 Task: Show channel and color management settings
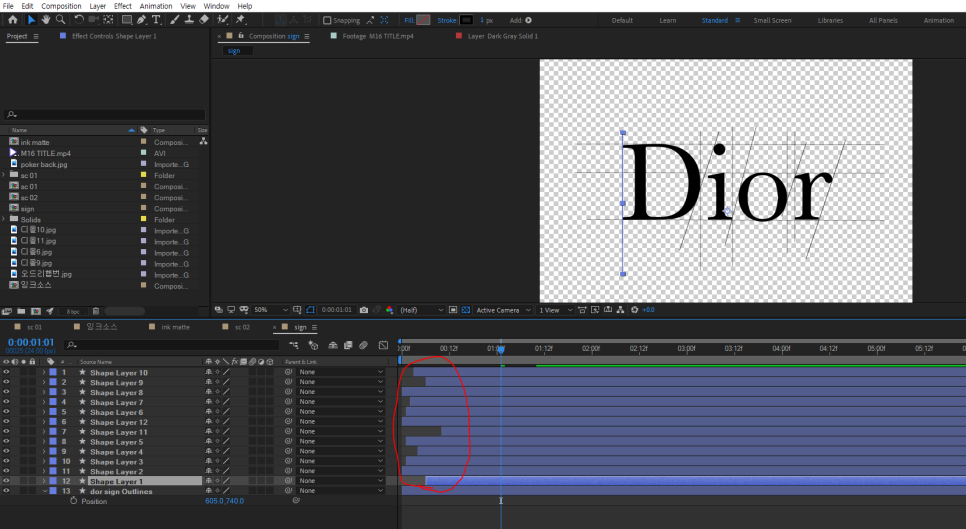[x=389, y=310]
